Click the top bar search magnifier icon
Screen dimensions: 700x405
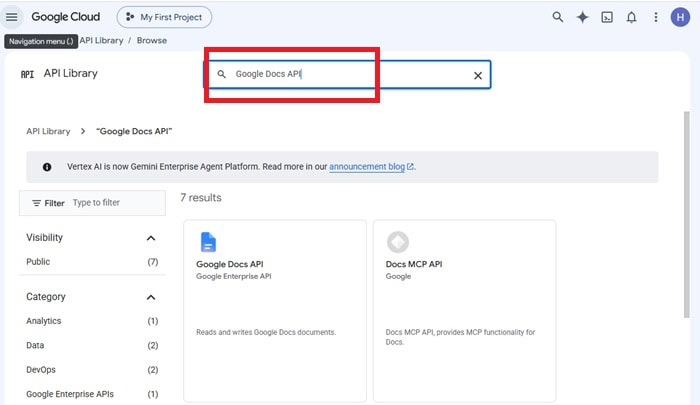click(x=558, y=17)
